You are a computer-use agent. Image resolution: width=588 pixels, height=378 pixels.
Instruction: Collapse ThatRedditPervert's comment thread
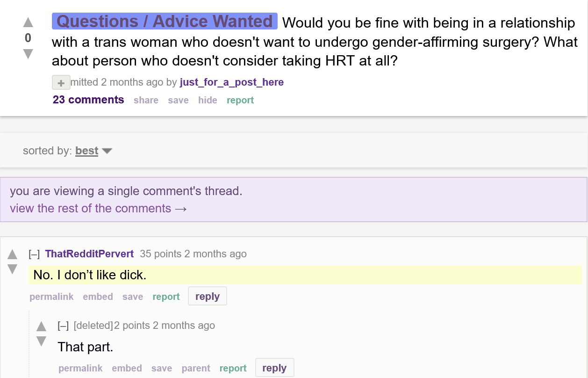34,254
